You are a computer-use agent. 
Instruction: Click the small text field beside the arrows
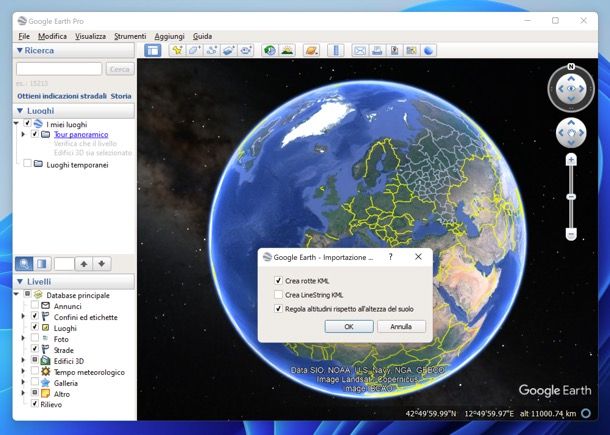coord(64,264)
